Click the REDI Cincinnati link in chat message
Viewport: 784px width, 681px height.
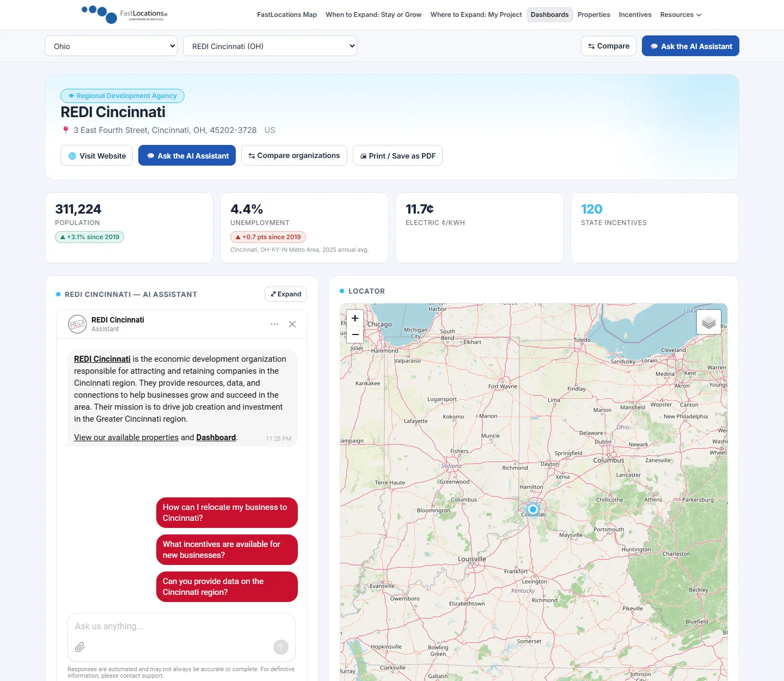[102, 359]
